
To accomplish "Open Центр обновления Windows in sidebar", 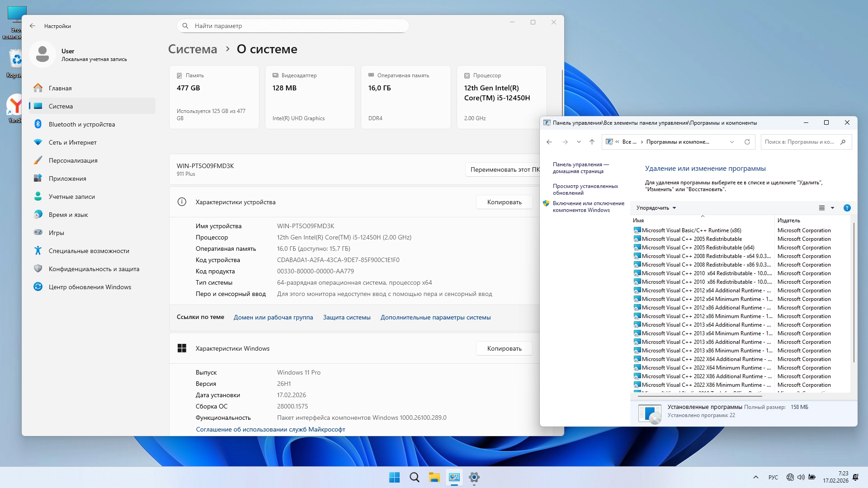I will click(90, 287).
